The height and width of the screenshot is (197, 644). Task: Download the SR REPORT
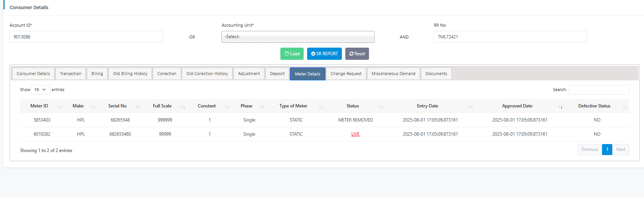(324, 54)
